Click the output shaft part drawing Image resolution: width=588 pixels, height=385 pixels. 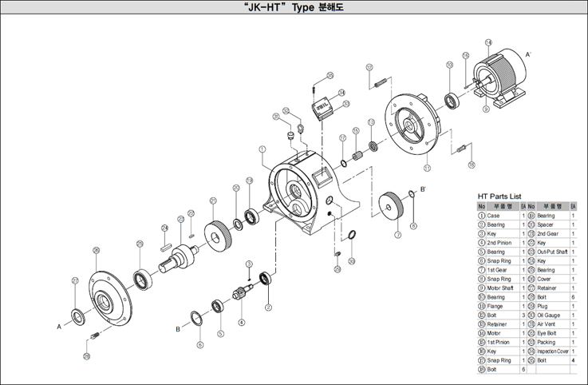tap(184, 256)
